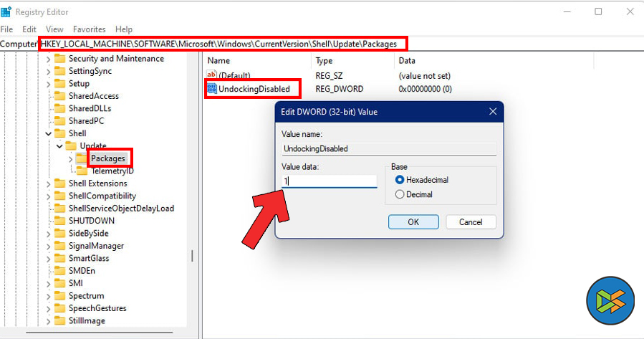Select the StillImage folder icon
The width and height of the screenshot is (644, 339).
coord(60,320)
